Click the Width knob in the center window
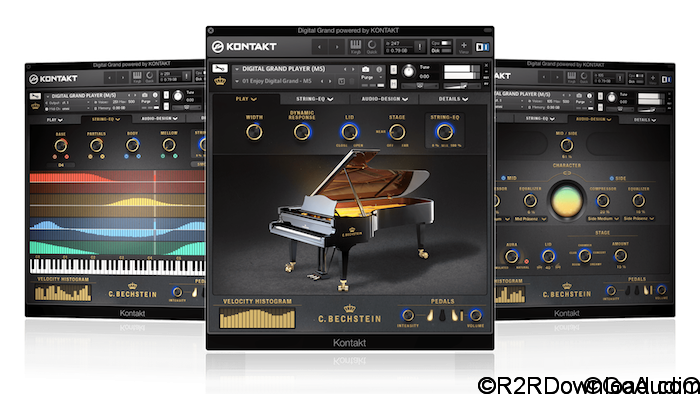 (x=254, y=132)
